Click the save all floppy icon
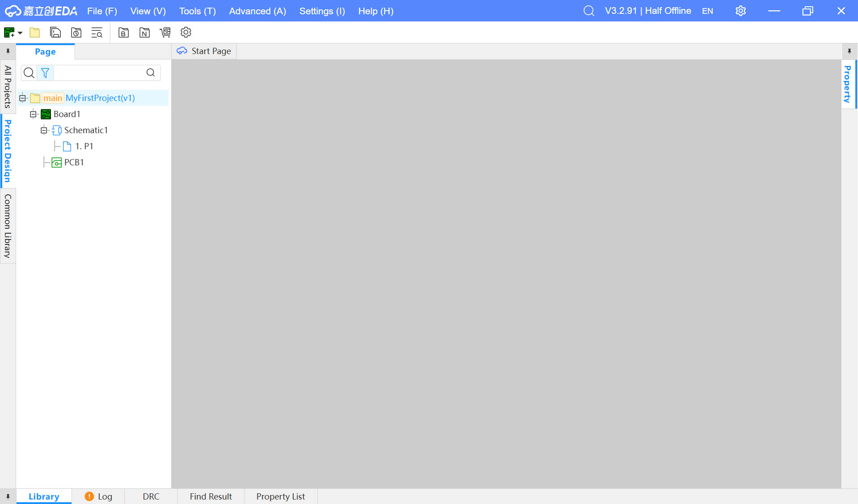 click(55, 33)
